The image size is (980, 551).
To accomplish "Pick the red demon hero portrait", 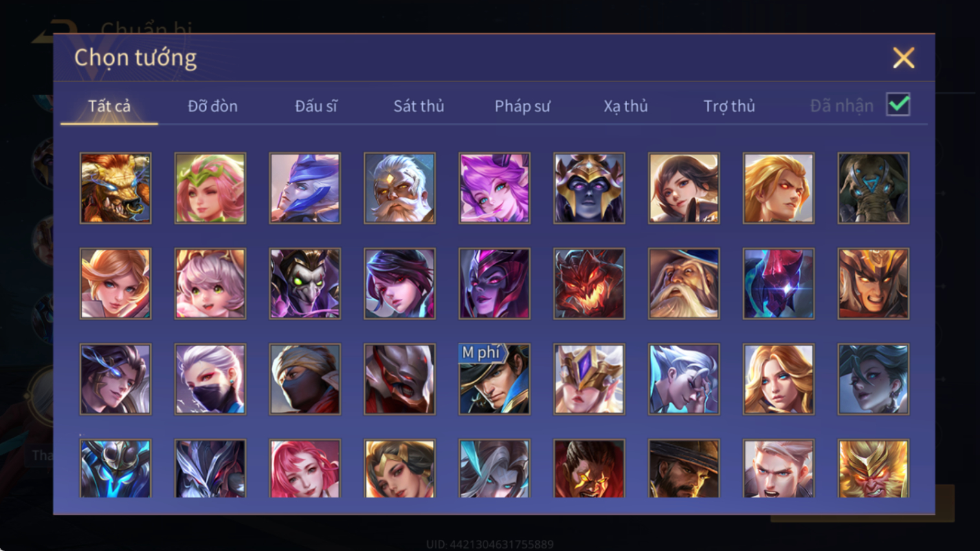I will (x=589, y=284).
